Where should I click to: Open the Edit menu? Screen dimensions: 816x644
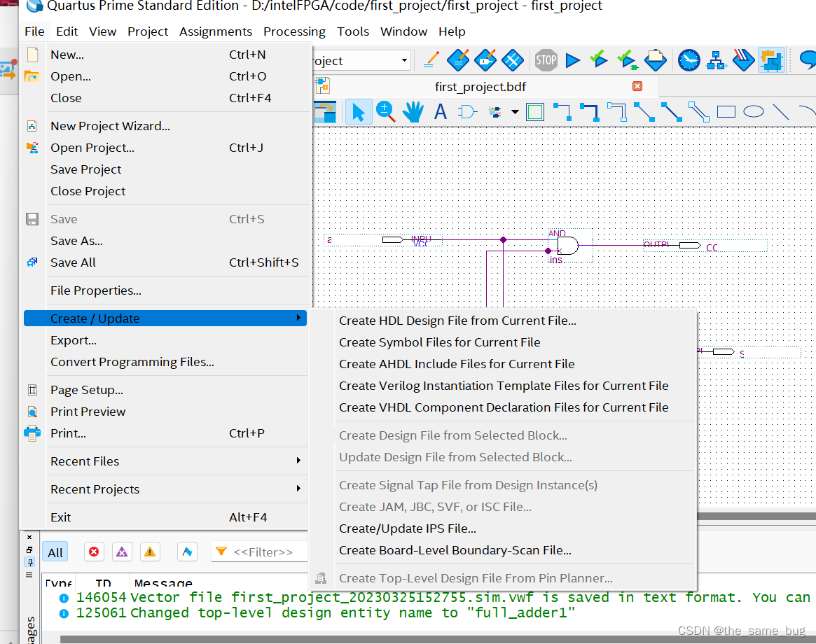[x=67, y=31]
